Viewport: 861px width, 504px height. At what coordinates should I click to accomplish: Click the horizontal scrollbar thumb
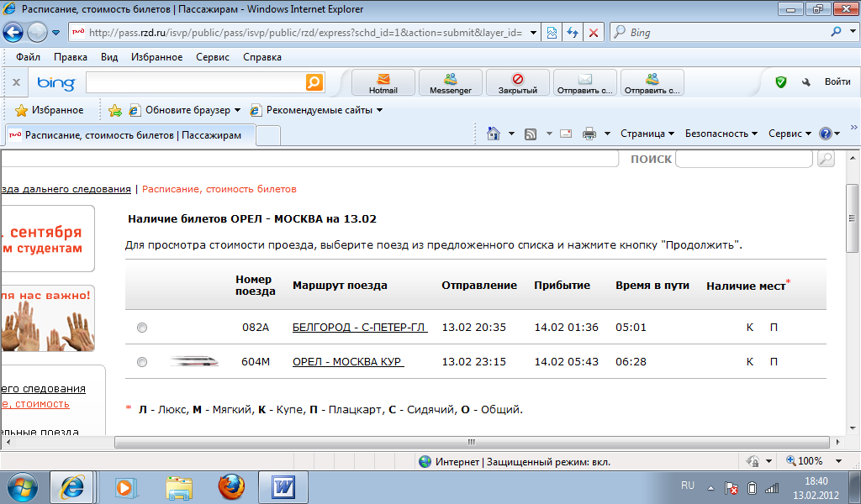(472, 442)
